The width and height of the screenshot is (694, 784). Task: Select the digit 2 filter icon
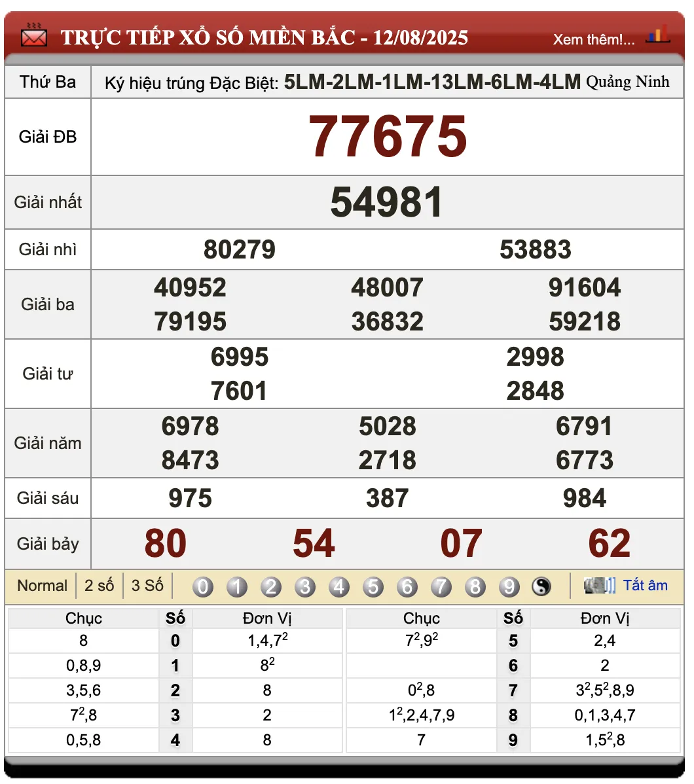(x=271, y=586)
